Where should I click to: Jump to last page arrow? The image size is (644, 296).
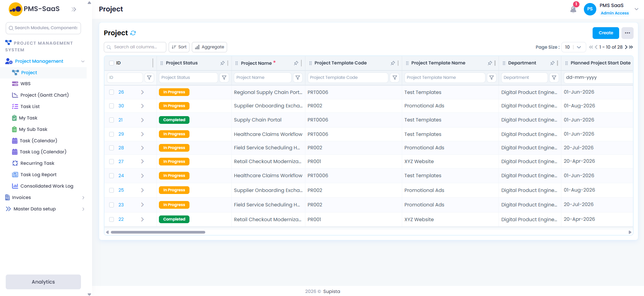[x=631, y=47]
